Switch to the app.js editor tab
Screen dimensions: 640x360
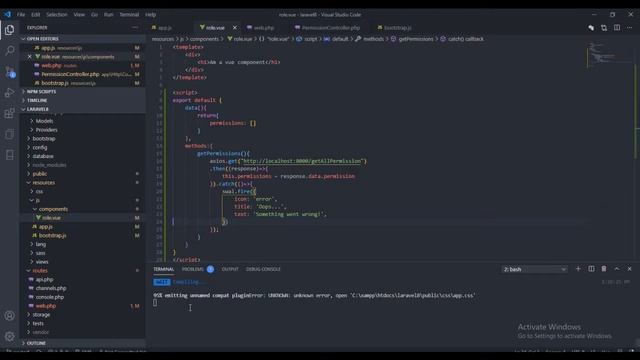(165, 28)
